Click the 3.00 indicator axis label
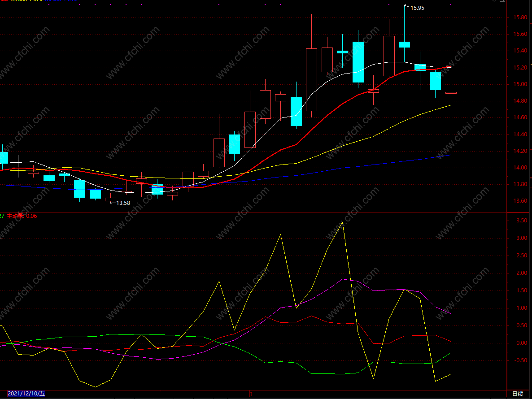This screenshot has height=399, width=532. coord(522,238)
